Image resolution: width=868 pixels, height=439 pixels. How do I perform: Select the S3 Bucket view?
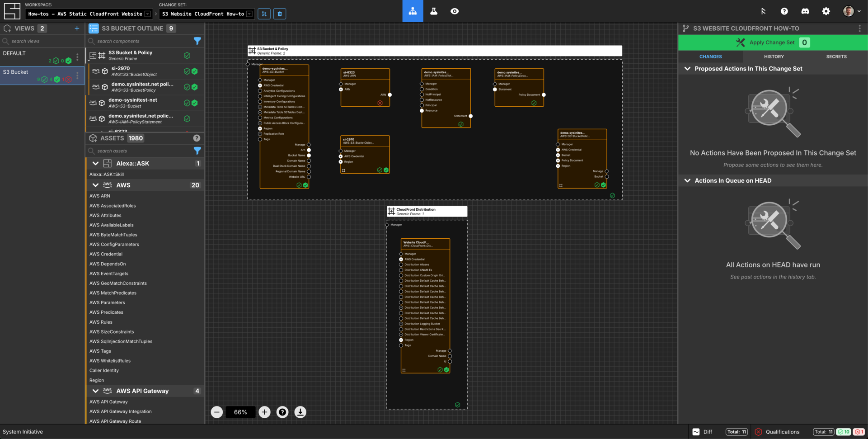[42, 76]
